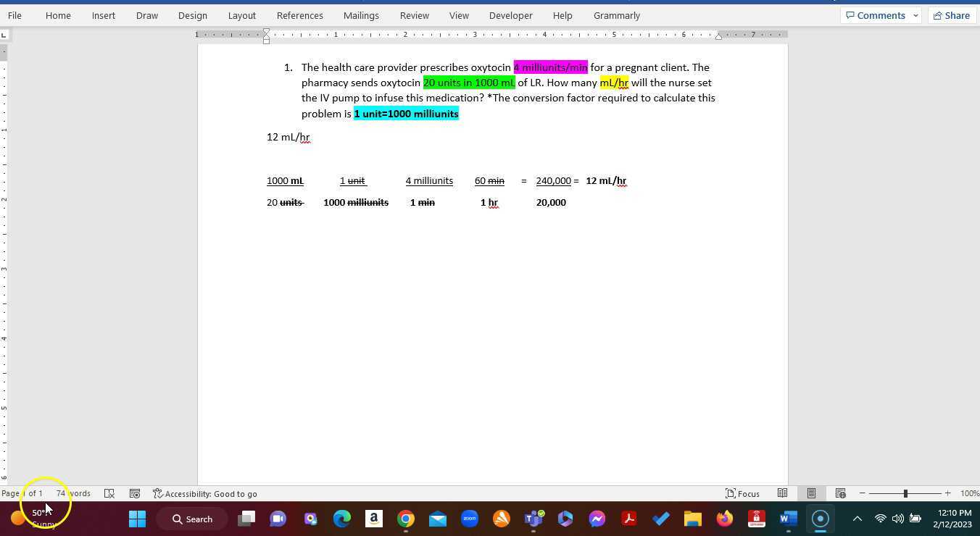
Task: Switch to Read Mode from the status bar
Action: 784,493
